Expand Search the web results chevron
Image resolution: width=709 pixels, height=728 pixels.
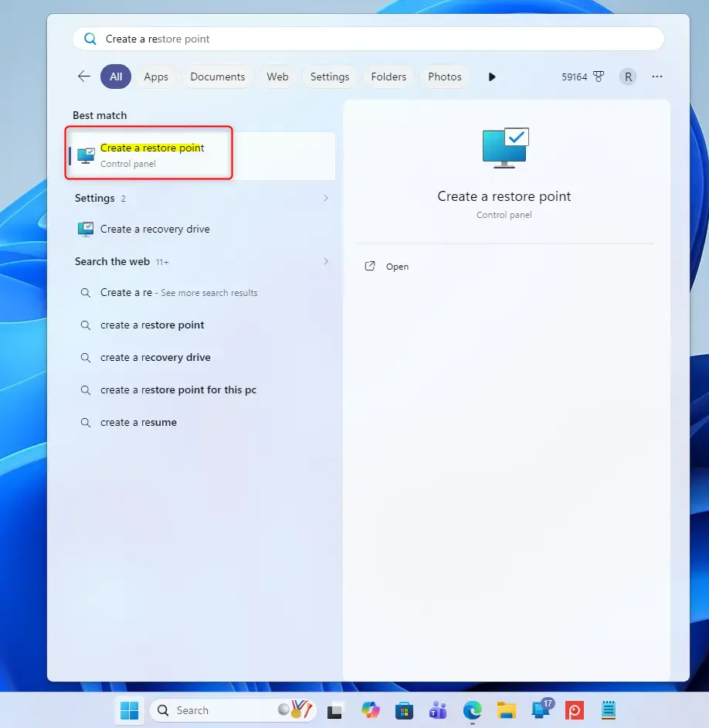coord(326,261)
